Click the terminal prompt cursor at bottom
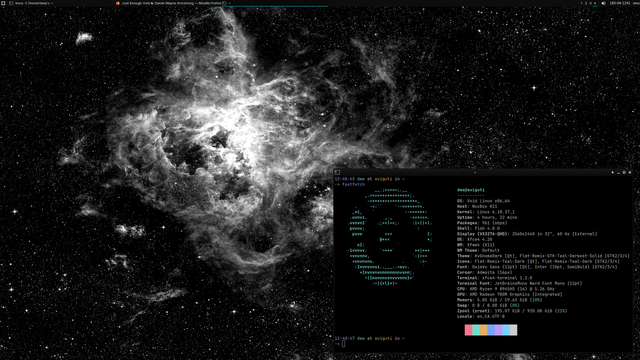The height and width of the screenshot is (360, 640). click(344, 344)
